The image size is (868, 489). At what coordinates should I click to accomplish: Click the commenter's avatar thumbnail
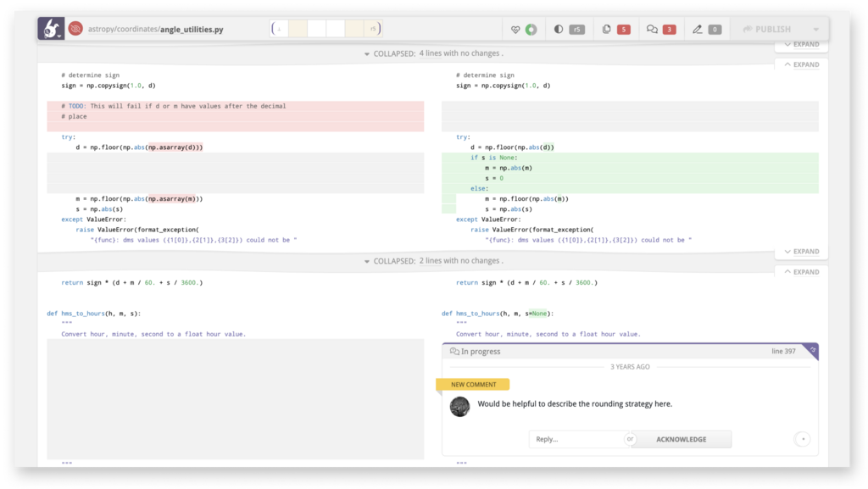(459, 406)
